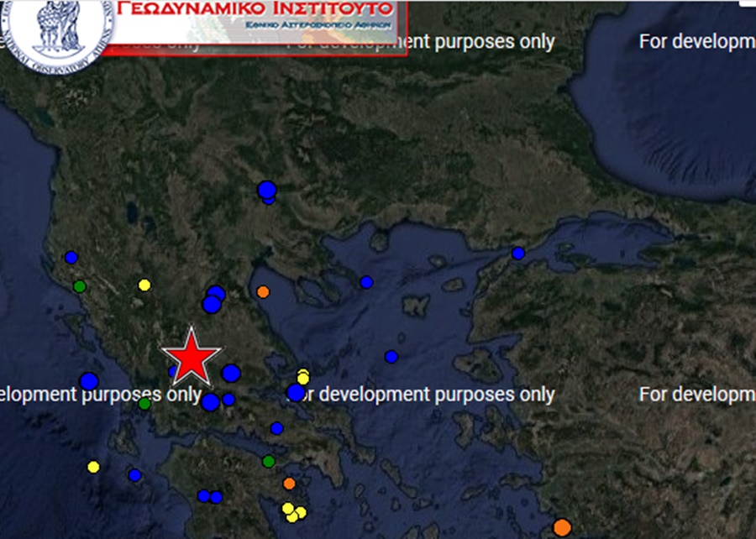Select the small blue marker at far northwest

(71, 257)
